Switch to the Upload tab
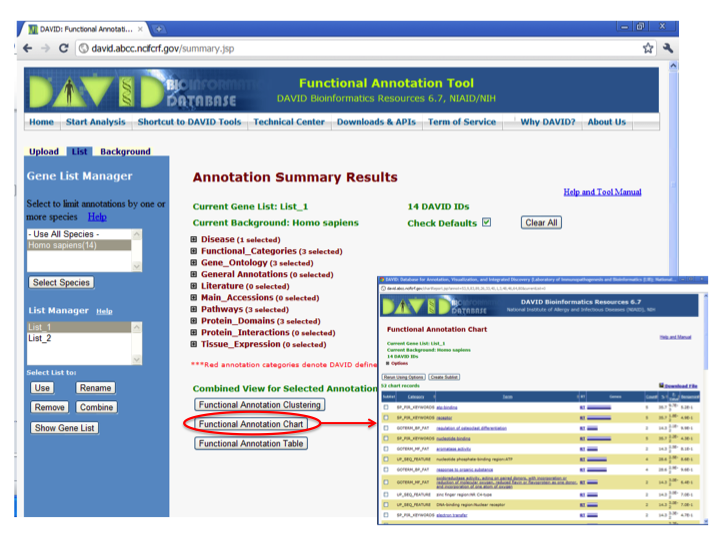The width and height of the screenshot is (720, 540). pyautogui.click(x=43, y=152)
